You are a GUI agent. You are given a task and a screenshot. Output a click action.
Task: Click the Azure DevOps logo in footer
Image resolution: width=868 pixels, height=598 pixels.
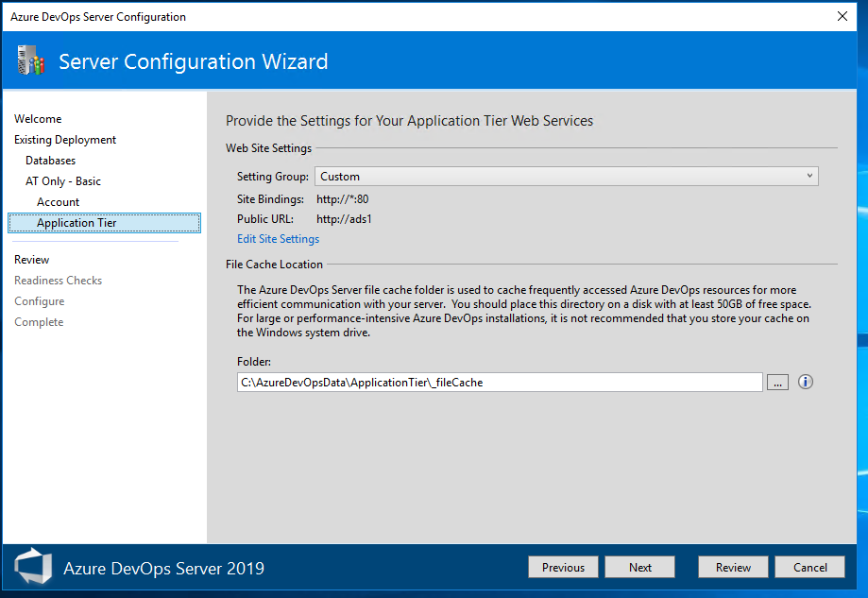coord(33,566)
